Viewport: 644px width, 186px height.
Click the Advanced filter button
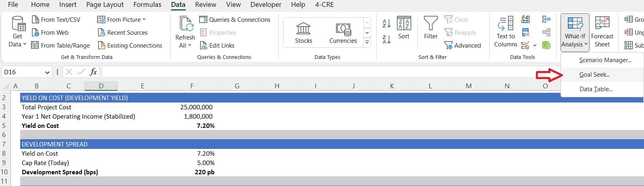point(463,46)
